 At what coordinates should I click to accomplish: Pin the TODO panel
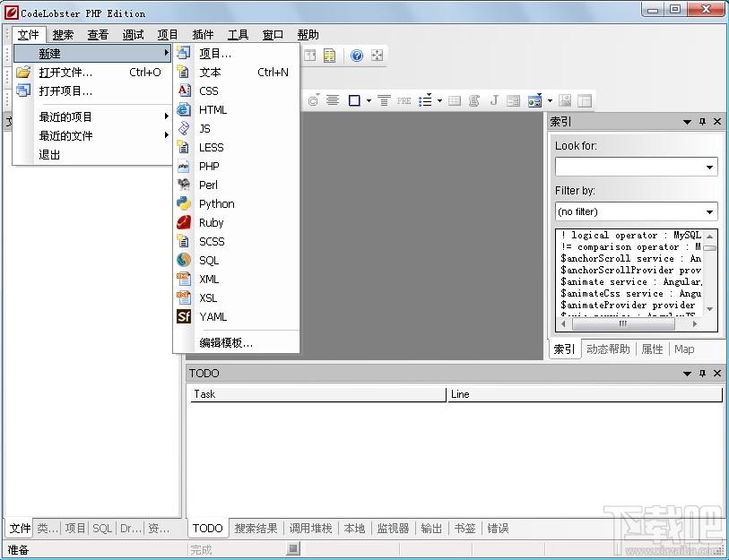(x=702, y=373)
